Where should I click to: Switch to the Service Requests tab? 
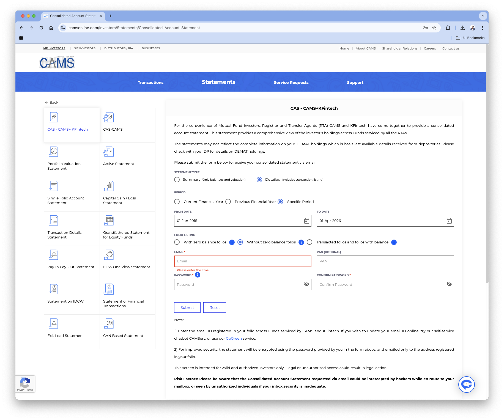pyautogui.click(x=291, y=83)
